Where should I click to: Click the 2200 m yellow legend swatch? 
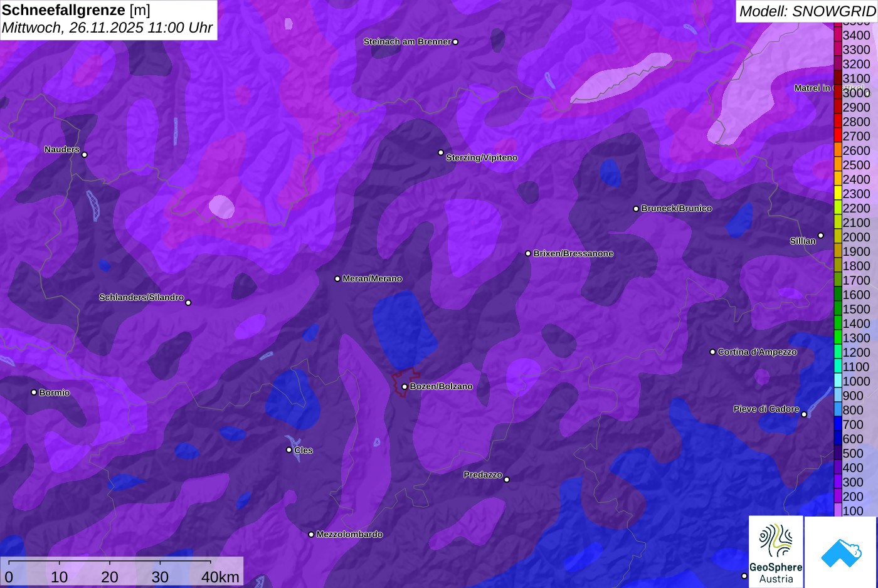pyautogui.click(x=837, y=207)
